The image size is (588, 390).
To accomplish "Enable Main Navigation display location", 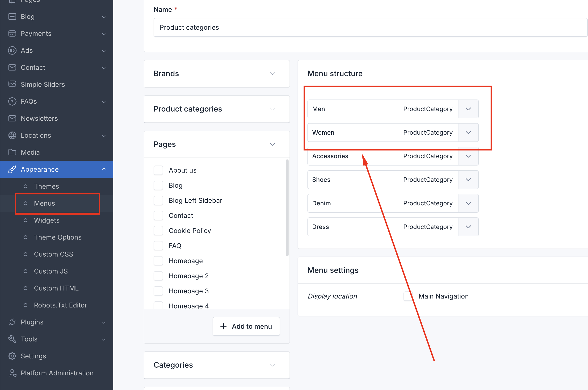I will click(x=408, y=296).
